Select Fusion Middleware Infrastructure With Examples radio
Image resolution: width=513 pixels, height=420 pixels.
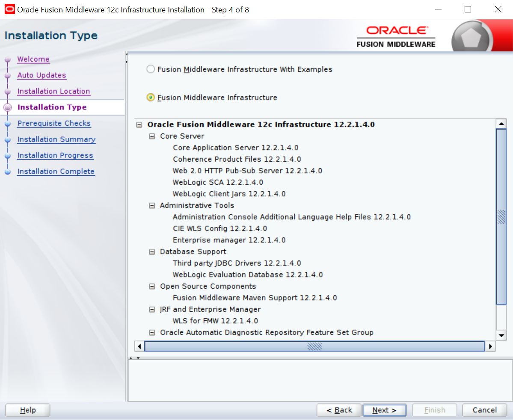coord(151,69)
